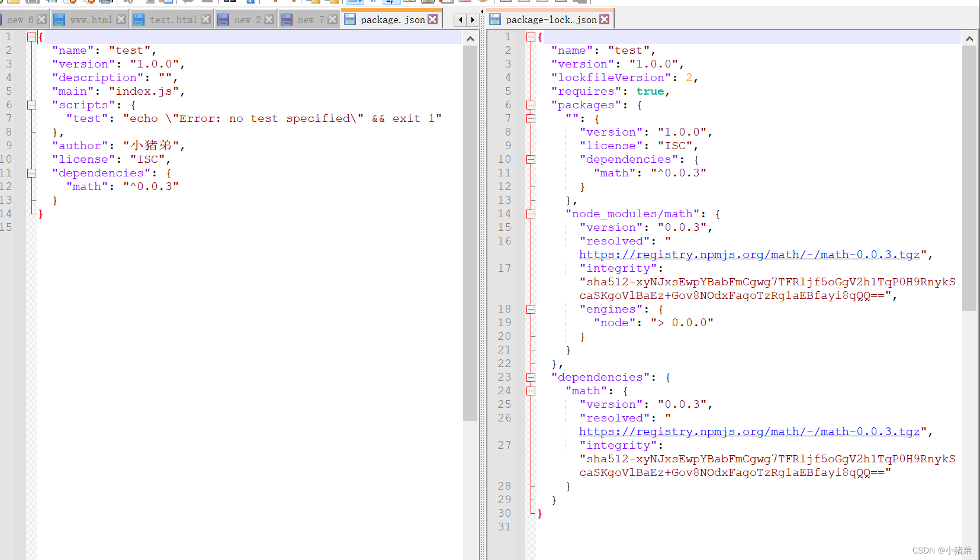Click the "resolved" key on line 16
Screen dimensions: 980x560
pyautogui.click(x=615, y=241)
